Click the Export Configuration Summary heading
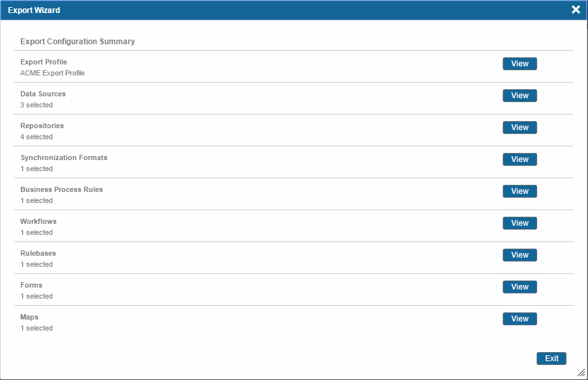 click(77, 42)
